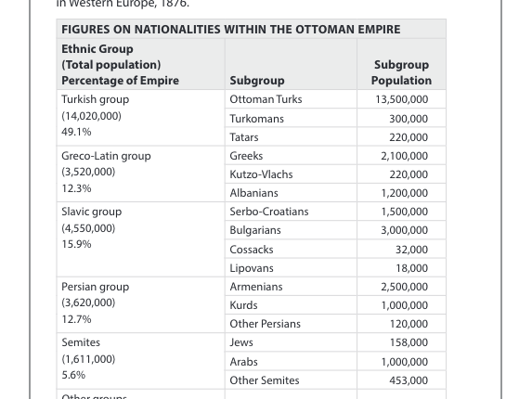Click the Subgroup Population column header
The image size is (532, 399).
[x=401, y=64]
